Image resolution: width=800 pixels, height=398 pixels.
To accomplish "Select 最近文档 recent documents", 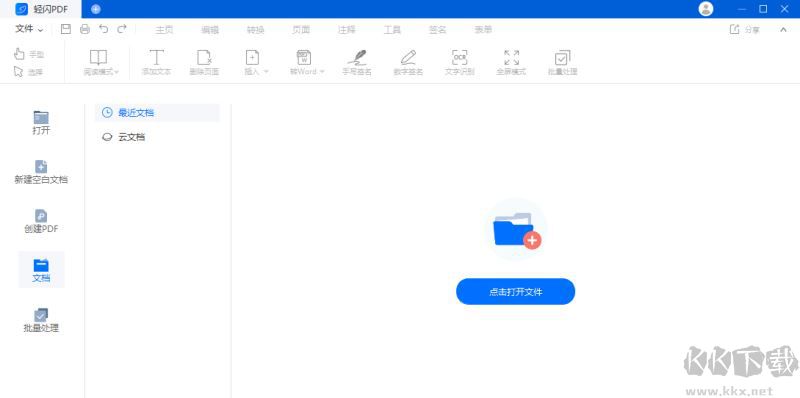I will 157,113.
